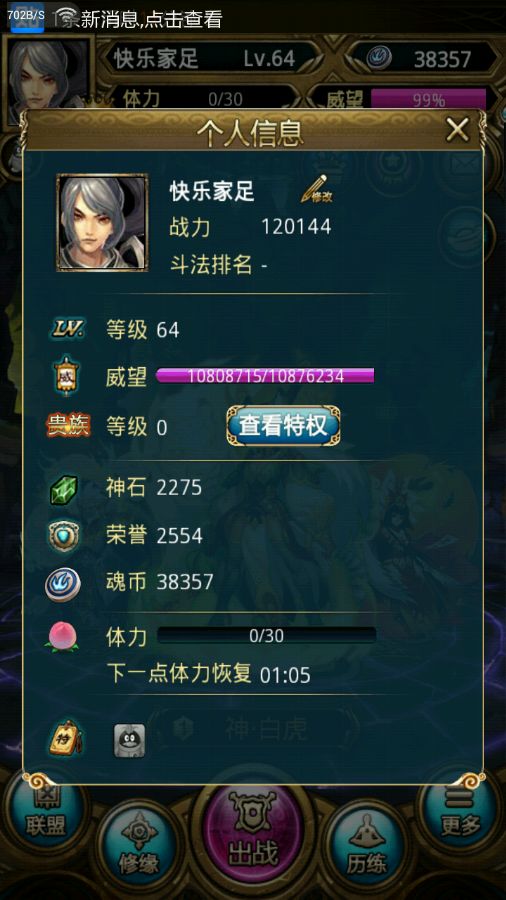The height and width of the screenshot is (900, 506).
Task: Click the 贵族 noble badge icon
Action: tap(68, 426)
